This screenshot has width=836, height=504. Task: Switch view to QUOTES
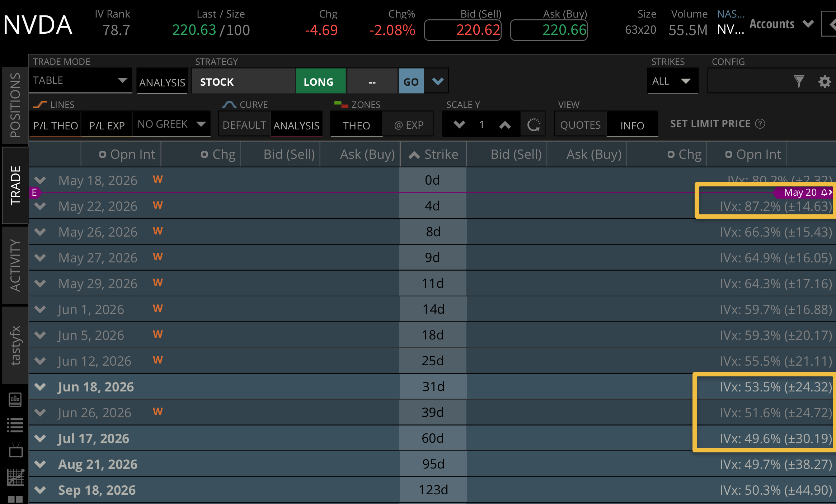pyautogui.click(x=581, y=125)
